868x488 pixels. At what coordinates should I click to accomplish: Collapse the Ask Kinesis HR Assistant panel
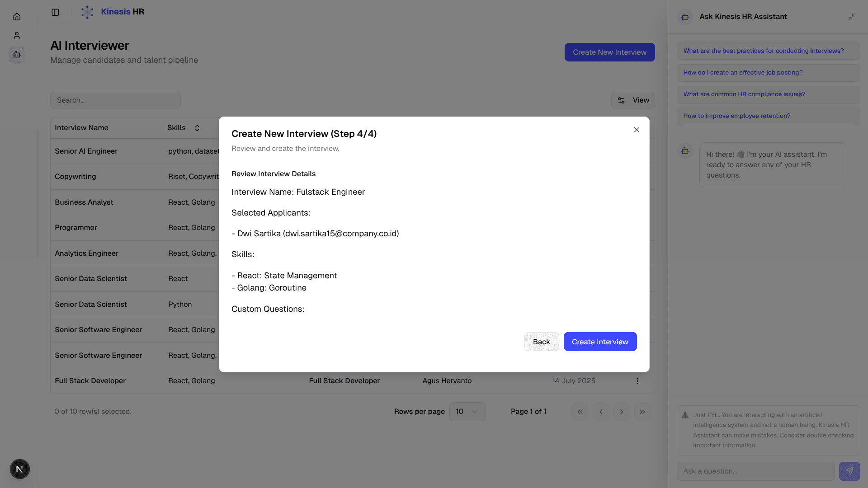pyautogui.click(x=852, y=17)
